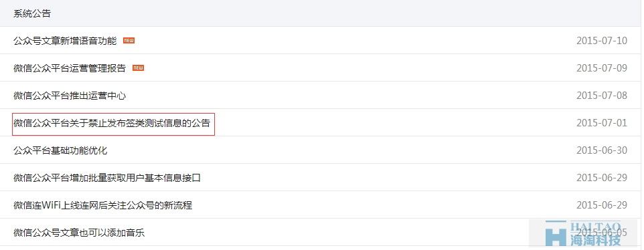Click the 2015-06-05 date entry
Image resolution: width=644 pixels, height=250 pixels.
(602, 233)
